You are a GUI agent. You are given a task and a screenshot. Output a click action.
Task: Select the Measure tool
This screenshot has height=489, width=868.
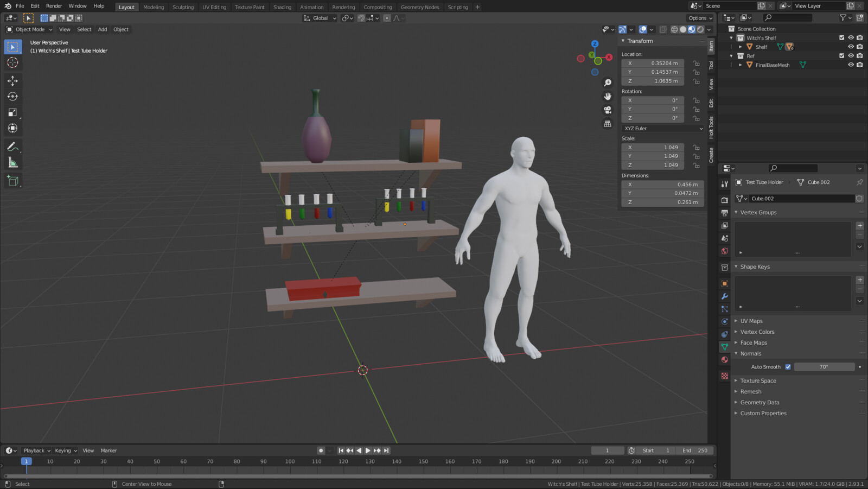[12, 162]
